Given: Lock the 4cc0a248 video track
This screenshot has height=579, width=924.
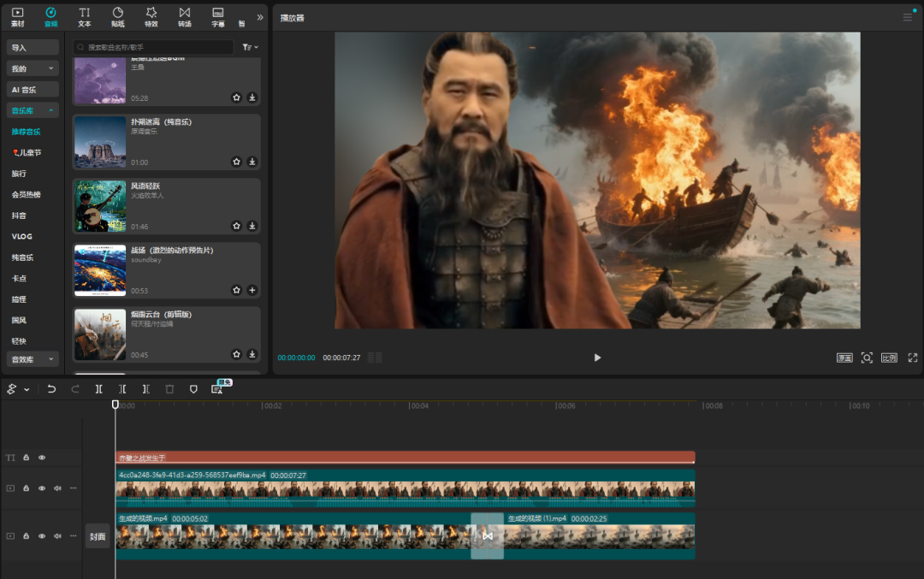Looking at the screenshot, I should (27, 488).
